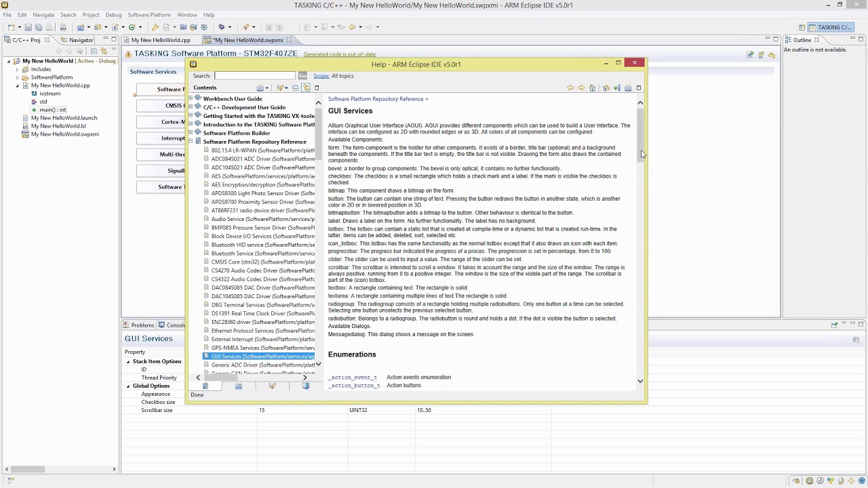Focus the Help search input field
Viewport: 868px width, 488px height.
coord(255,76)
